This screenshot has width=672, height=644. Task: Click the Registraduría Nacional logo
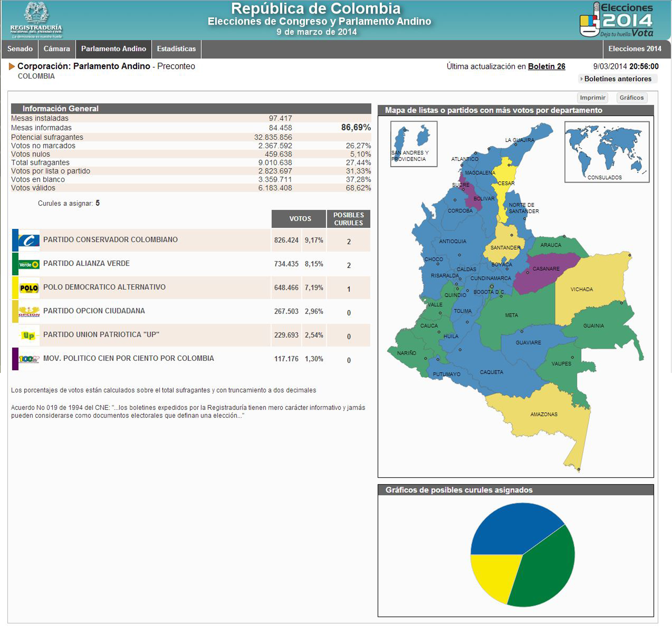pyautogui.click(x=36, y=20)
